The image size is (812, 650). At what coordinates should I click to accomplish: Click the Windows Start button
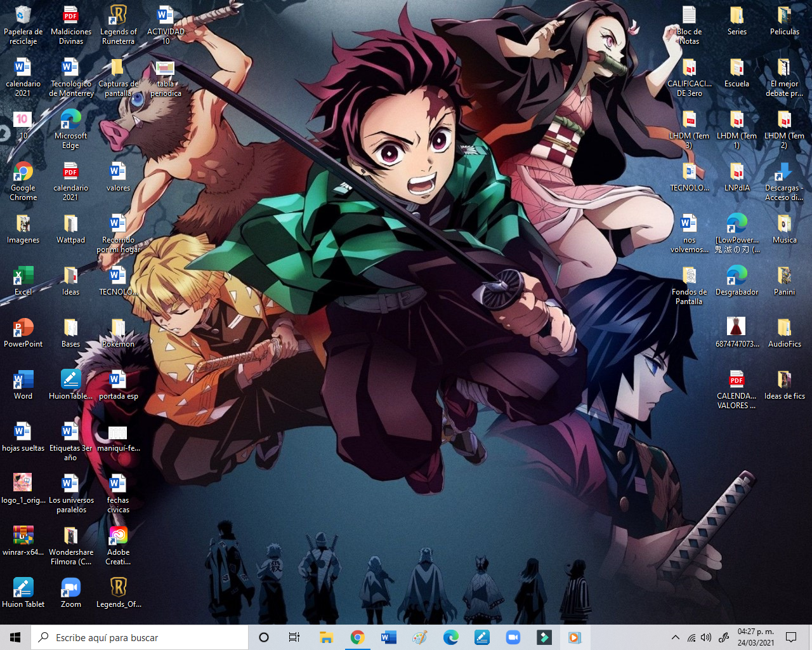(15, 637)
